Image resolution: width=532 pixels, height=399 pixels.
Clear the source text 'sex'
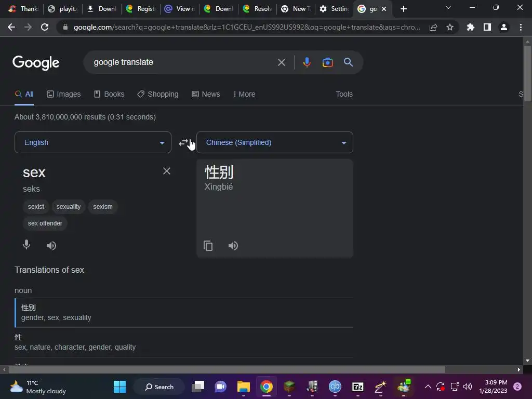point(167,171)
